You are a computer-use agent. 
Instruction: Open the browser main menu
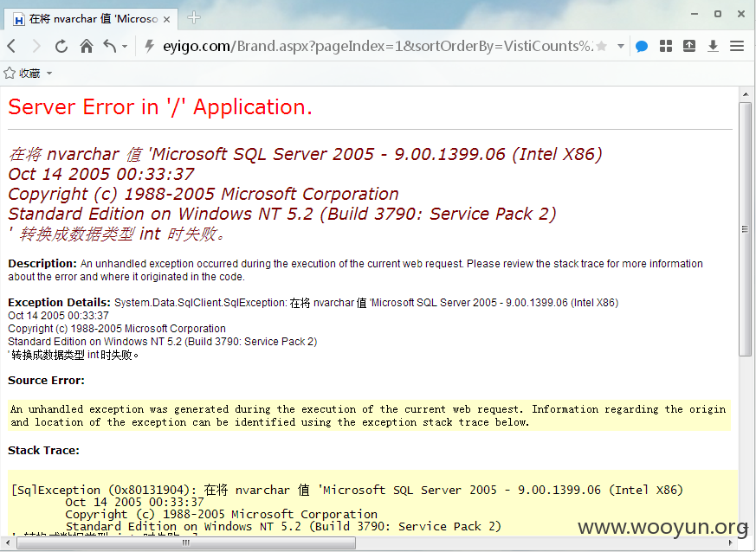point(737,46)
